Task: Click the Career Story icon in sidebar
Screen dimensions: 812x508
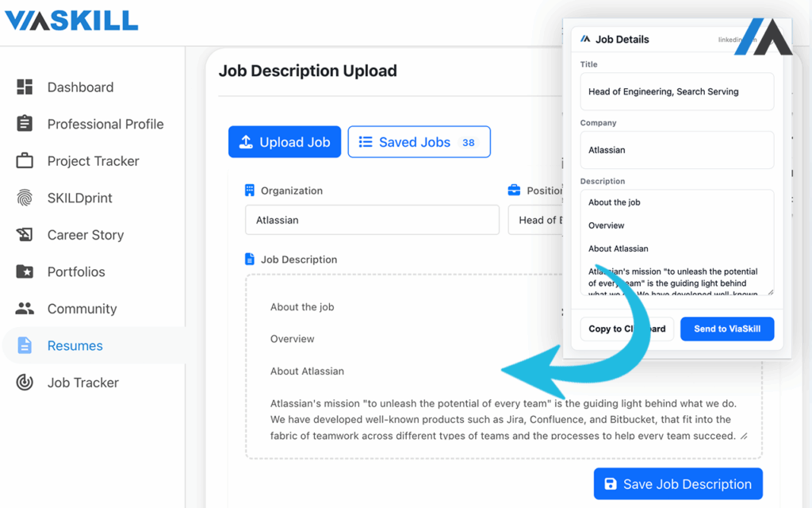Action: coord(25,235)
